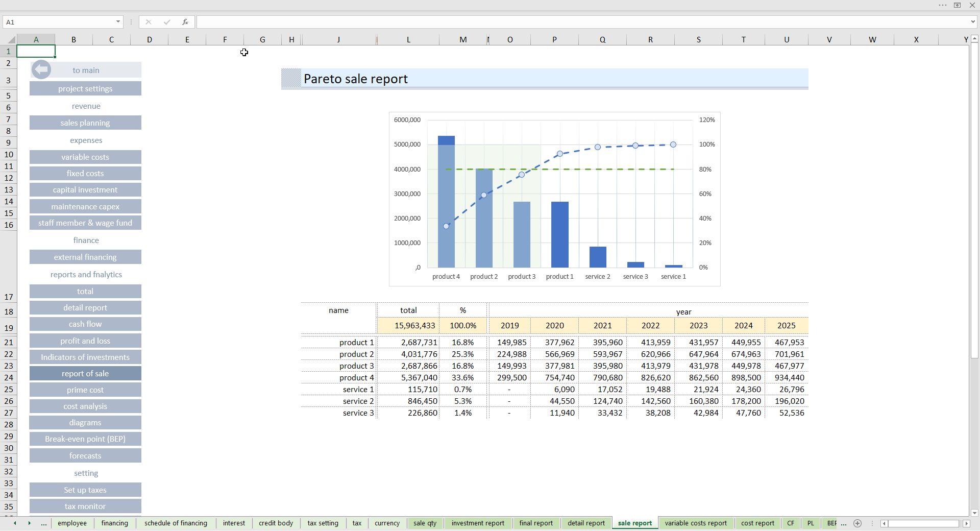
Task: Click the select-all corner triangle
Action: (x=11, y=39)
